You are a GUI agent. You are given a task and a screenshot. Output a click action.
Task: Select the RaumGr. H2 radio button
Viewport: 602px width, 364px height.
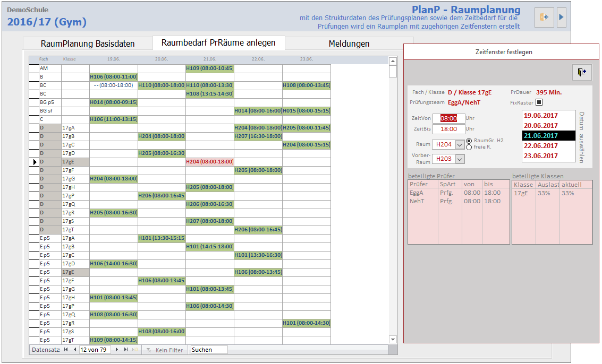tap(469, 140)
